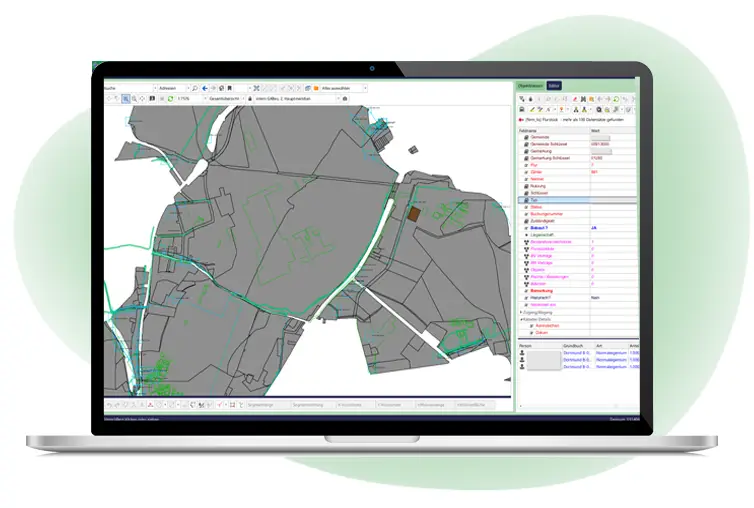This screenshot has width=754, height=508.
Task: Open the 'Alles auswählen' dropdown
Action: coord(365,88)
